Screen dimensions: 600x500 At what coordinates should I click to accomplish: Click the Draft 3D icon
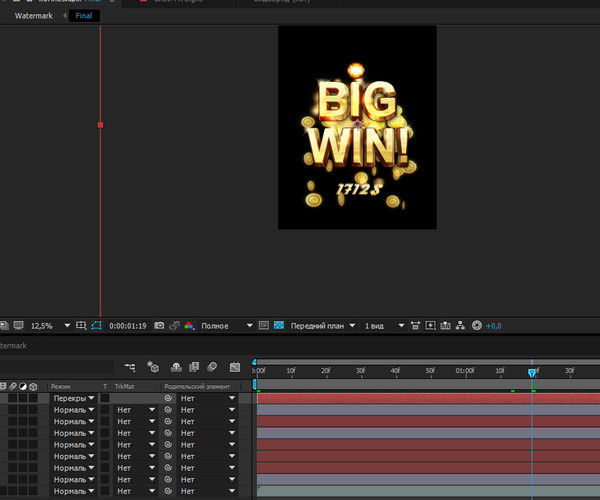[153, 366]
